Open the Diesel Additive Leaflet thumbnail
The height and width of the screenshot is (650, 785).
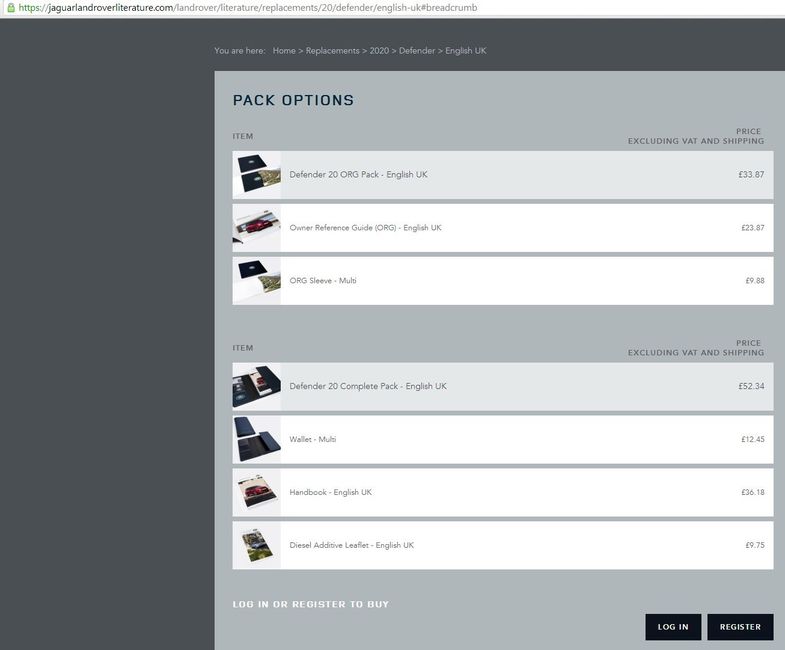257,546
